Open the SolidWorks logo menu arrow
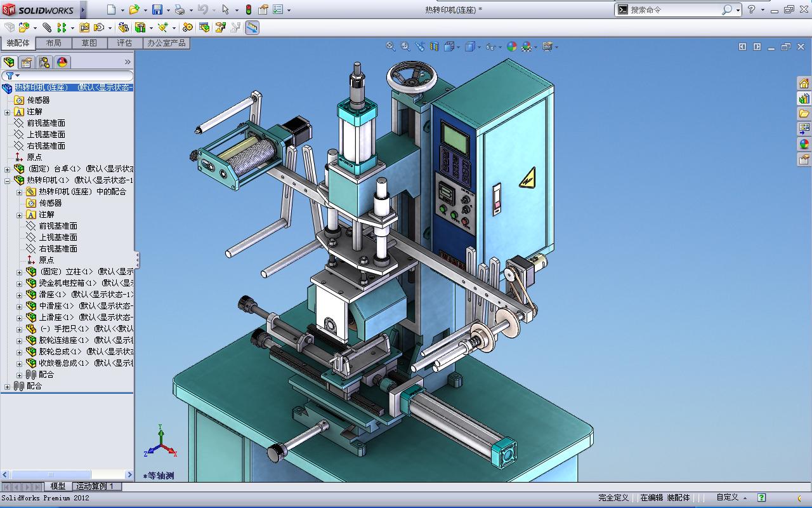 [x=83, y=10]
